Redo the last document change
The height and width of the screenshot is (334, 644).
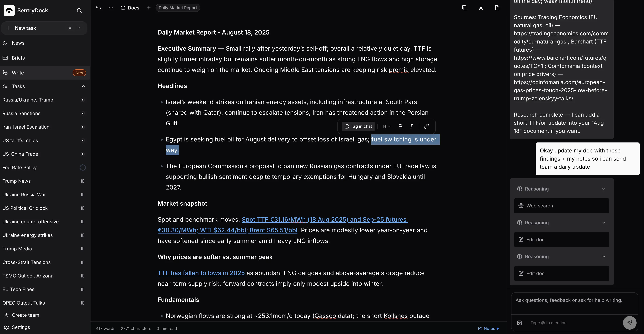coord(111,8)
